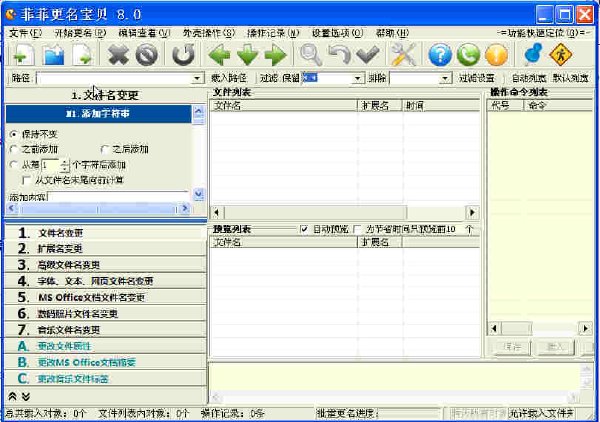Click the black X remove icon

click(118, 55)
